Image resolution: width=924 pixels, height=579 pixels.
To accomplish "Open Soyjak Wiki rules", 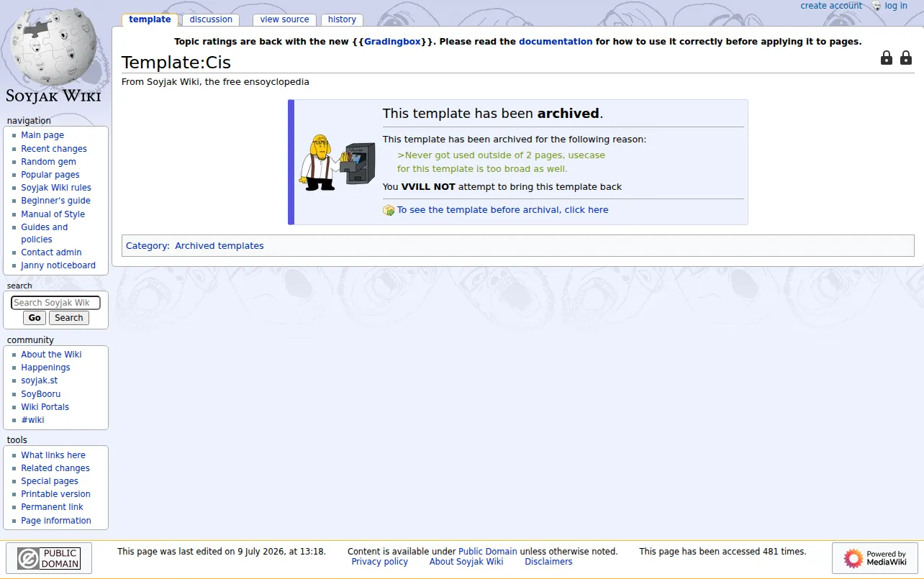I will pos(56,188).
